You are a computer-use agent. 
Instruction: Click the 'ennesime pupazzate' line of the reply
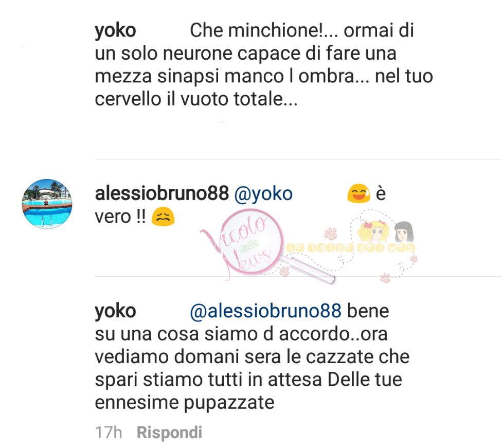185,403
